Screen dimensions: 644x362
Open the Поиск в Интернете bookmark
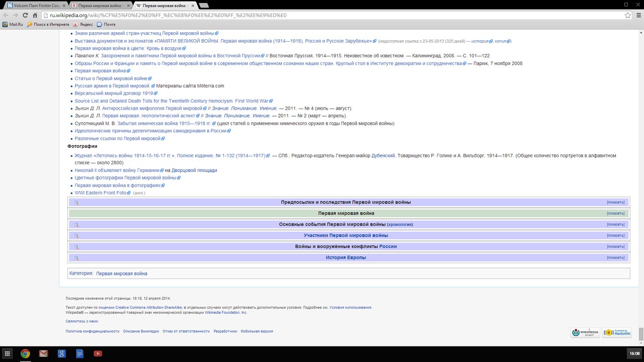(x=48, y=24)
